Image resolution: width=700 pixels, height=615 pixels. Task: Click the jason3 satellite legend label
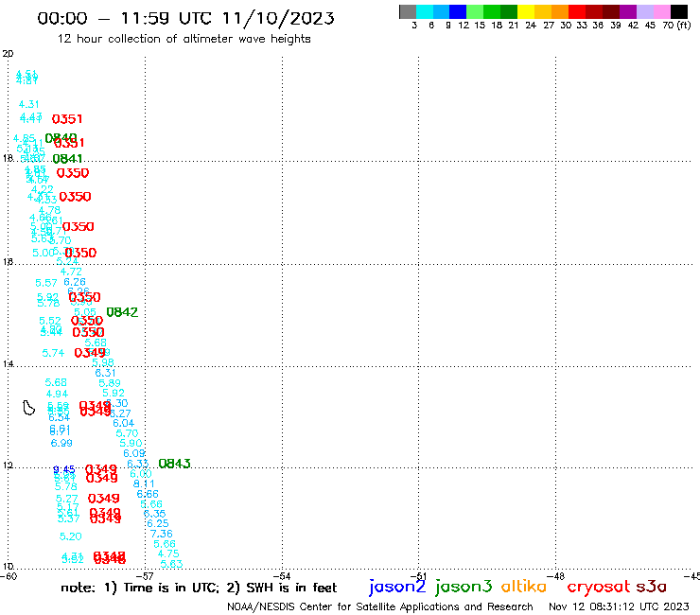pyautogui.click(x=464, y=587)
